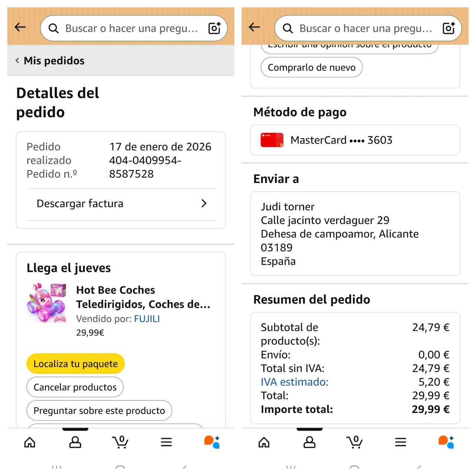This screenshot has height=476, width=476.
Task: Open account profile icon in right bottom bar
Action: pos(309,442)
